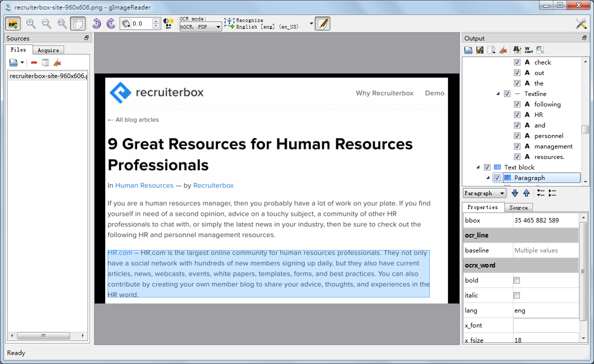The width and height of the screenshot is (594, 364).
Task: Expand all output tree items
Action: point(540,193)
